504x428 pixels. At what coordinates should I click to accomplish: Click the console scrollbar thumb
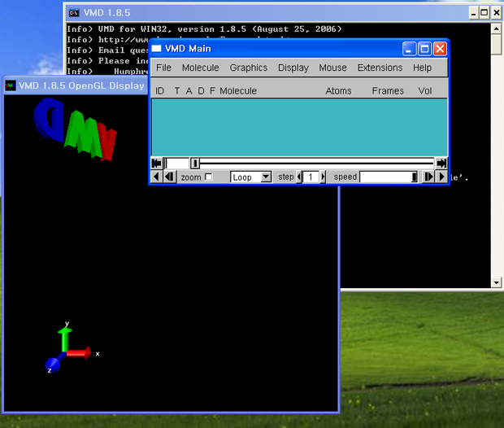click(x=497, y=45)
